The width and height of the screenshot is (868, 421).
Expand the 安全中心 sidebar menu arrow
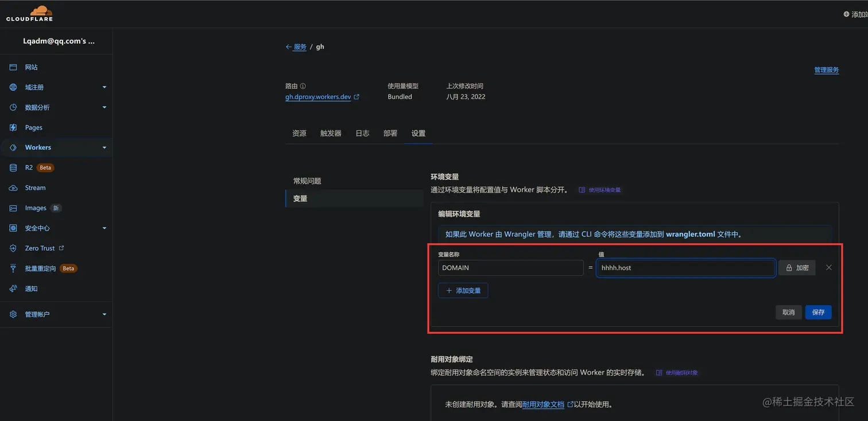pyautogui.click(x=104, y=228)
